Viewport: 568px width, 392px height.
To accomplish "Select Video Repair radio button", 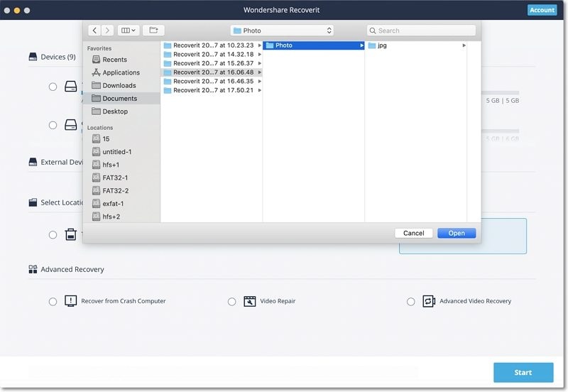I will tap(232, 301).
